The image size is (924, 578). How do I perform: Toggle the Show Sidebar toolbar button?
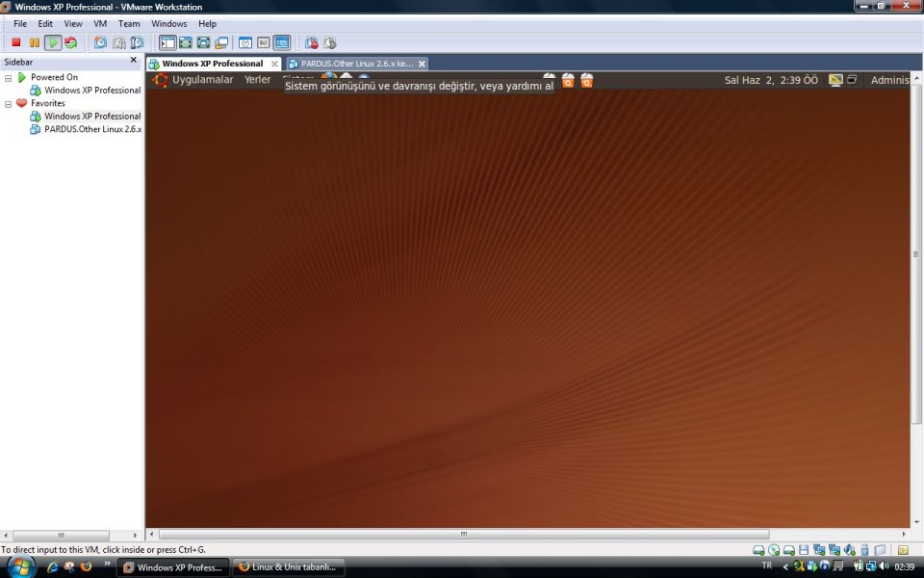tap(167, 42)
